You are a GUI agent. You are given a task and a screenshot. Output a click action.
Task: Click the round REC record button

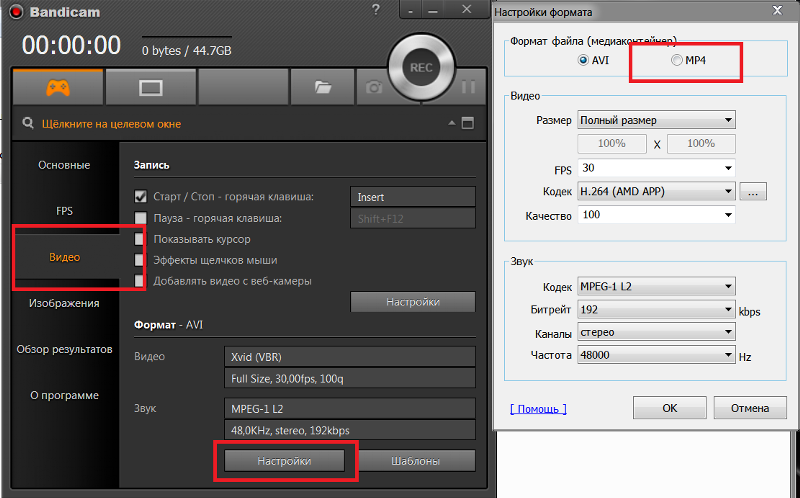coord(421,67)
